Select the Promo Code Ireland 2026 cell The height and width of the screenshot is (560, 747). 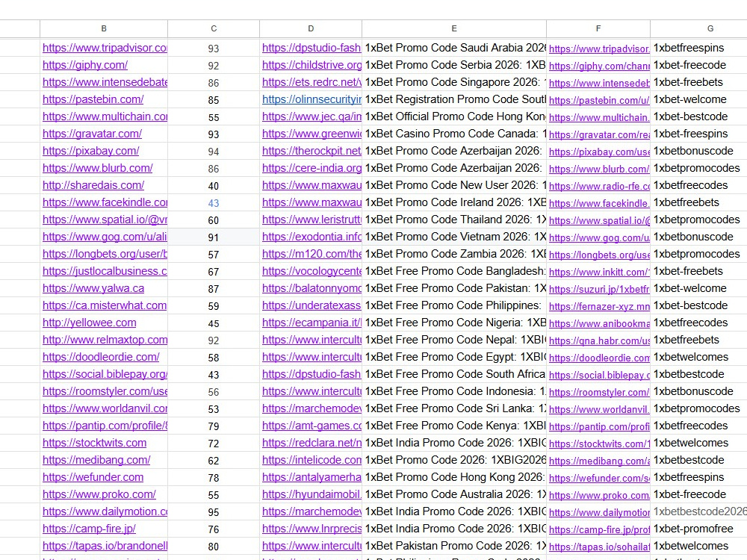click(x=454, y=202)
